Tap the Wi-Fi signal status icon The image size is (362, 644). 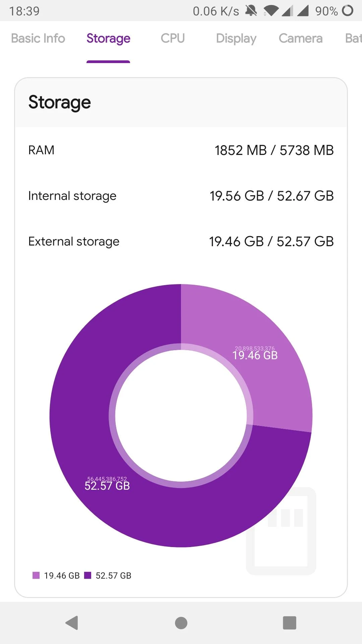pos(271,11)
